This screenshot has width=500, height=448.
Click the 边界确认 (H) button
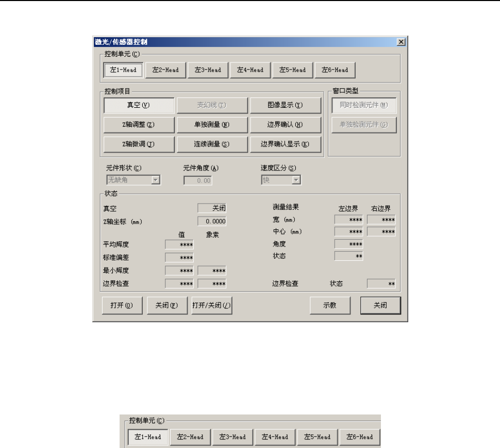(x=286, y=125)
